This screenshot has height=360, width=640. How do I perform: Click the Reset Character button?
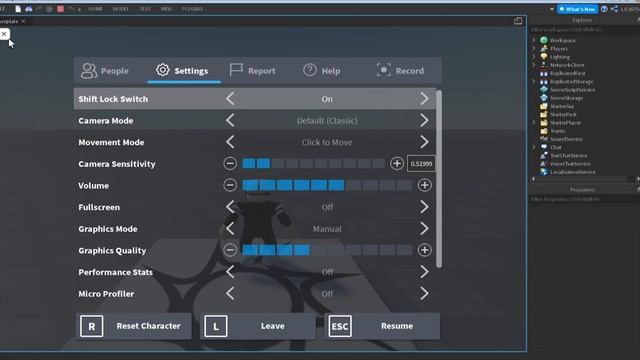point(134,326)
